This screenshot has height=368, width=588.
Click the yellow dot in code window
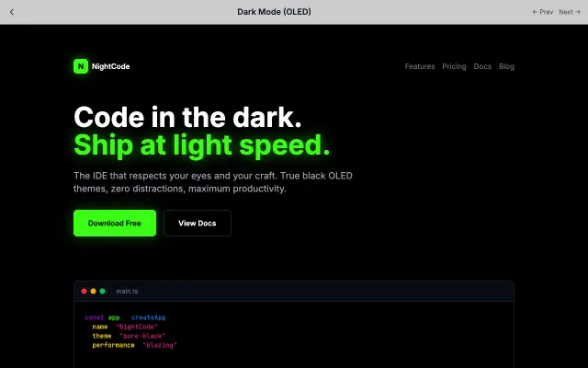(93, 291)
